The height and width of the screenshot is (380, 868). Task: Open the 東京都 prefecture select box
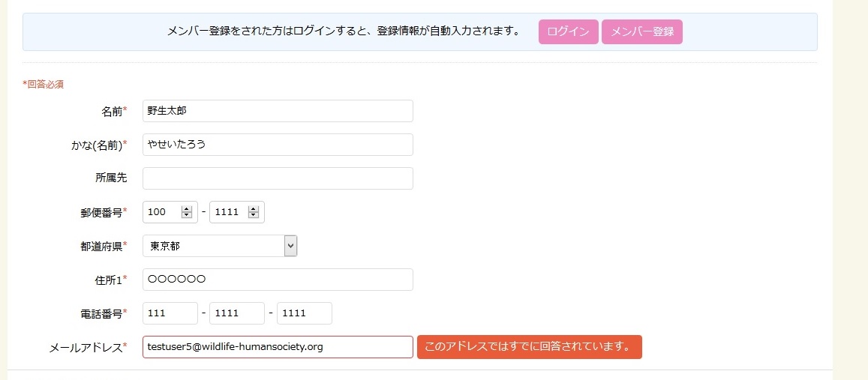220,246
